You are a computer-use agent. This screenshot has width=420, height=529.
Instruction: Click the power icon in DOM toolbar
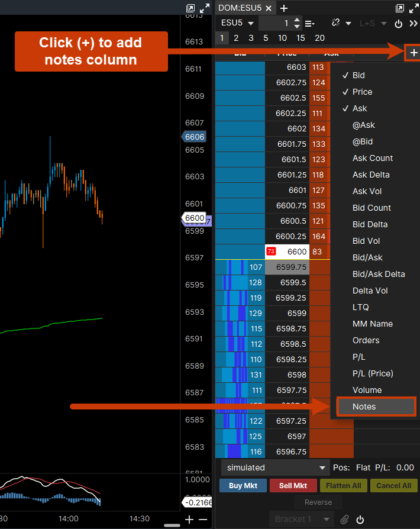point(399,24)
